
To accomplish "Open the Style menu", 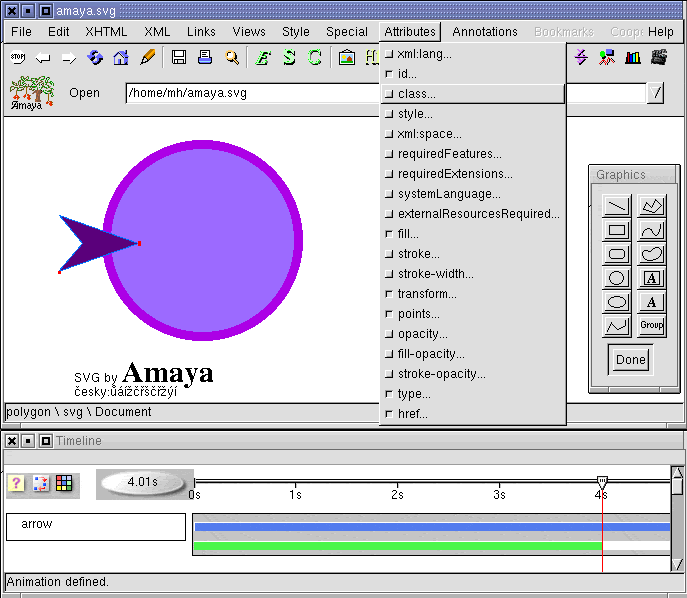I will [x=296, y=32].
